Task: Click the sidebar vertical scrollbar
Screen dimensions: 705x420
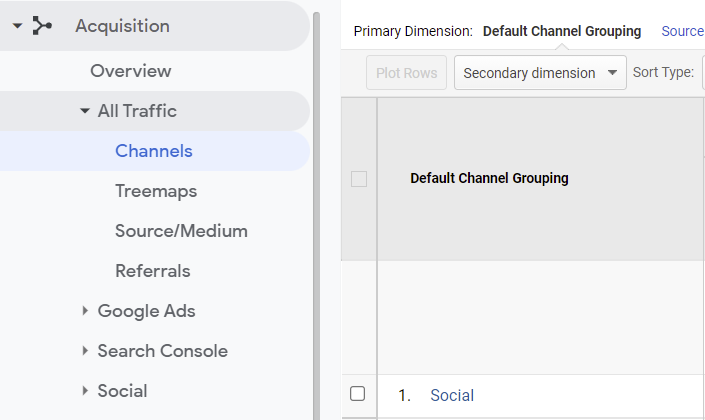Action: point(317,200)
